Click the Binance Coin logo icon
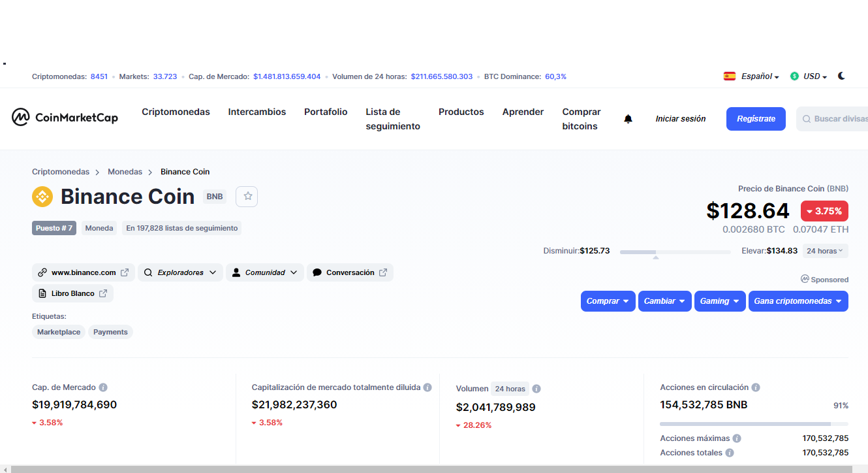The width and height of the screenshot is (868, 473). 42,197
